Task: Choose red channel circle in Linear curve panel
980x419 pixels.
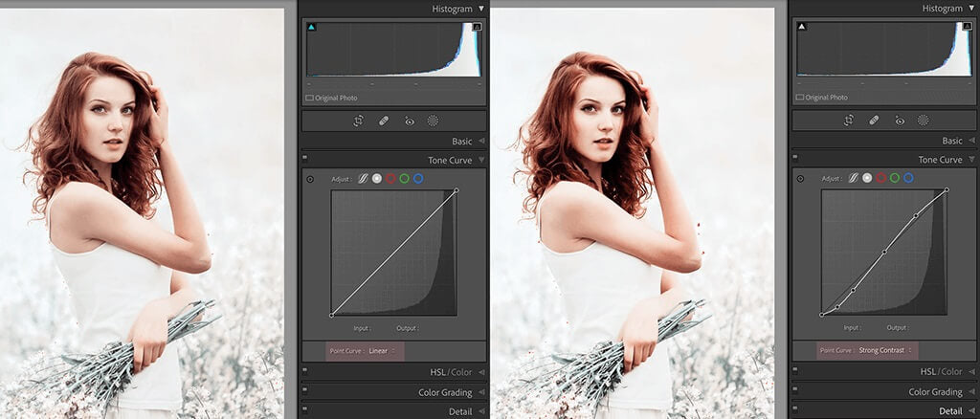Action: pos(390,179)
